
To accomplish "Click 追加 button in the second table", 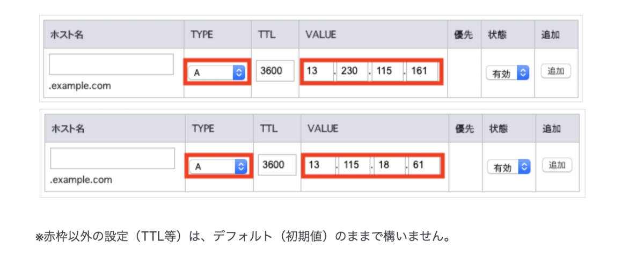I will pos(557,165).
